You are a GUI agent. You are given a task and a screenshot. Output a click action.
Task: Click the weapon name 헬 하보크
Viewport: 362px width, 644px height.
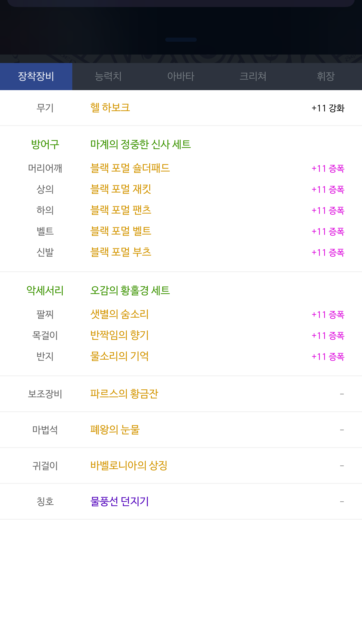tap(110, 108)
